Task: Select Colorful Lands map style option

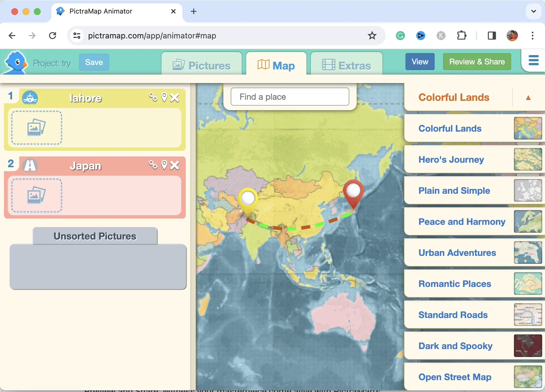Action: pyautogui.click(x=474, y=128)
